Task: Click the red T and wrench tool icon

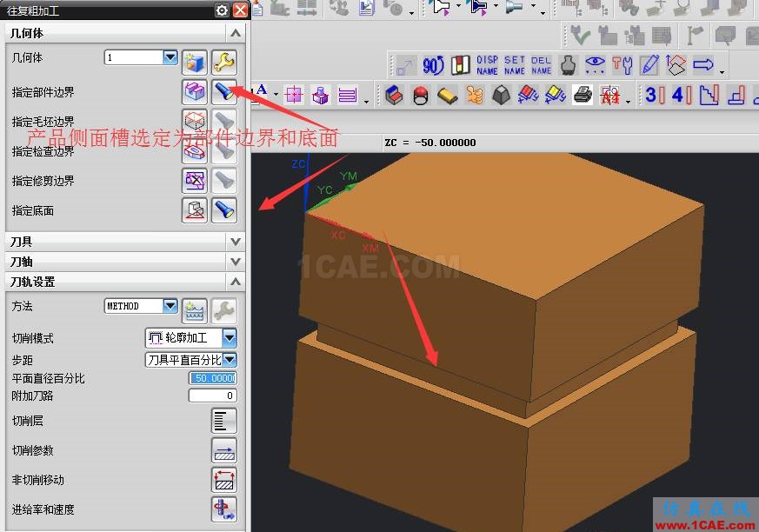Action: (622, 65)
